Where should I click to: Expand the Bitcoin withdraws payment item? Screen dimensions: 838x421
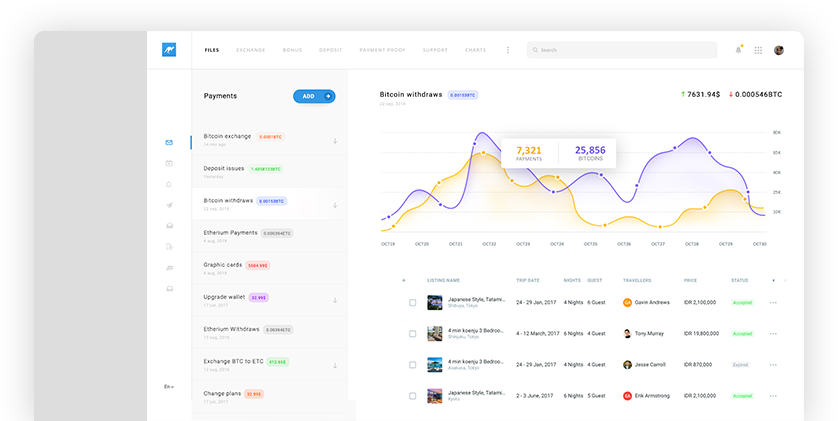coord(335,205)
